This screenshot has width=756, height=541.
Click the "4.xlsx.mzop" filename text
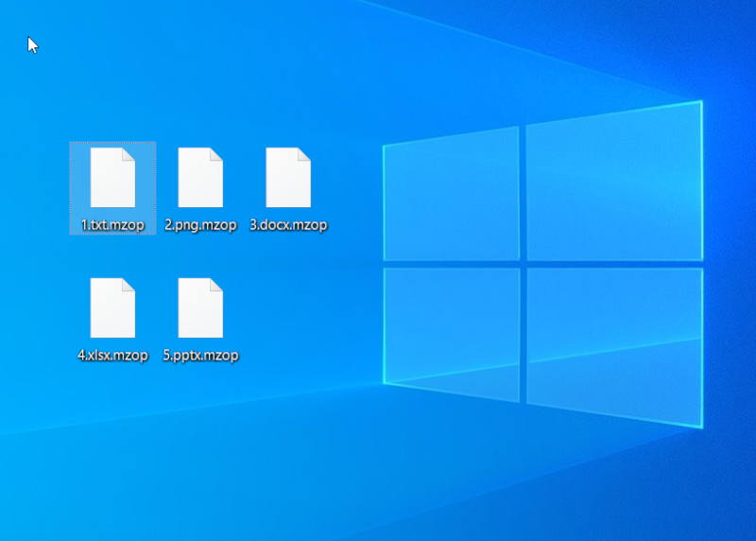(112, 356)
